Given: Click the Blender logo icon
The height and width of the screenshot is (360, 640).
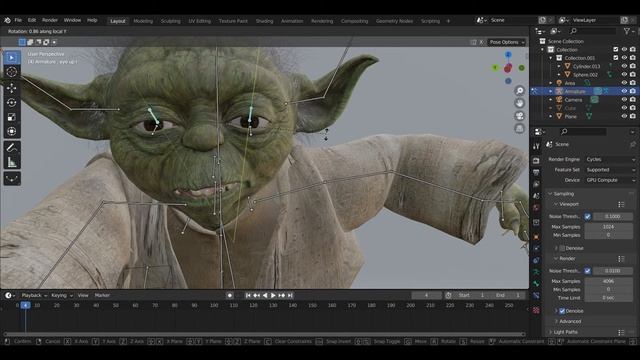Looking at the screenshot, I should coord(7,20).
